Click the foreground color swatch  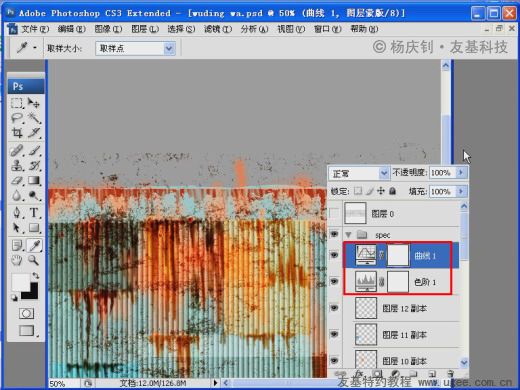(x=20, y=282)
